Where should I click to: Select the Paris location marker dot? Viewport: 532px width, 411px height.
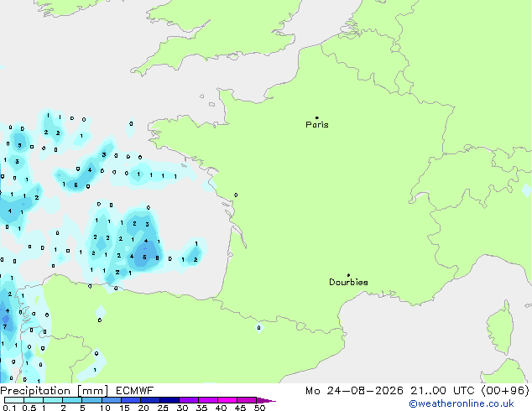pos(317,117)
